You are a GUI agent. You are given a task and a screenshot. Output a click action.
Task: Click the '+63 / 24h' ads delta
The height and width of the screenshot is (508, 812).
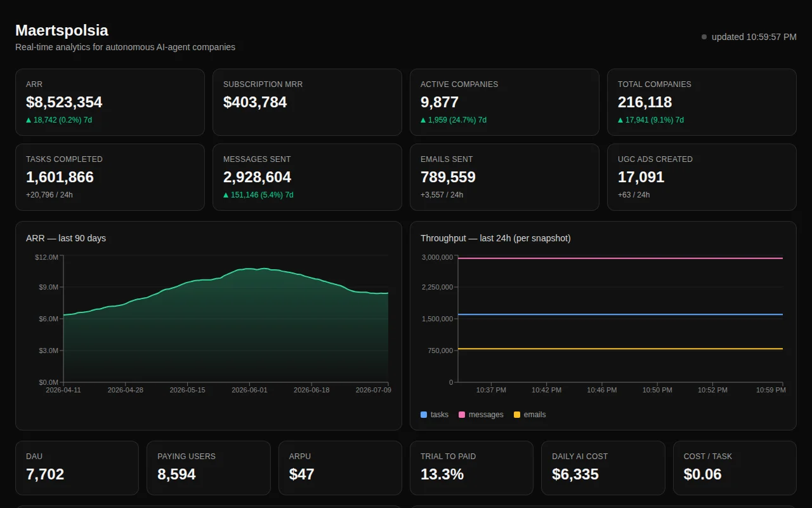[x=634, y=195]
